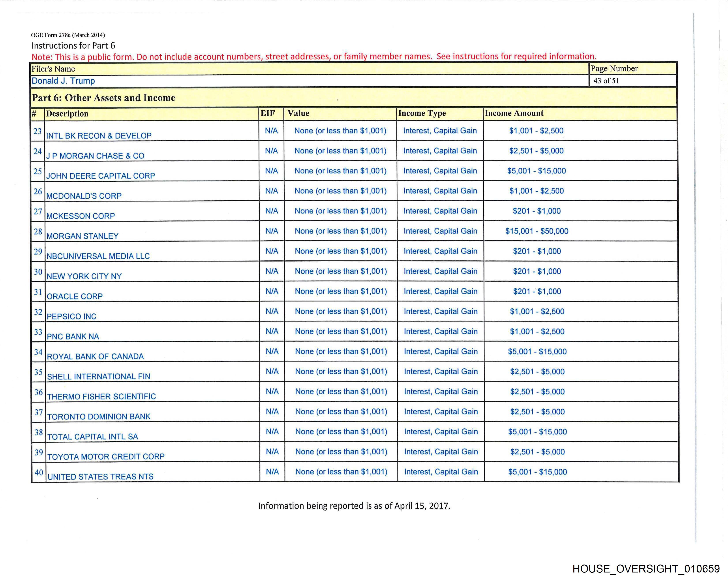Image resolution: width=728 pixels, height=578 pixels.
Task: Select the page number 43 of 51 cell
Action: (x=606, y=81)
